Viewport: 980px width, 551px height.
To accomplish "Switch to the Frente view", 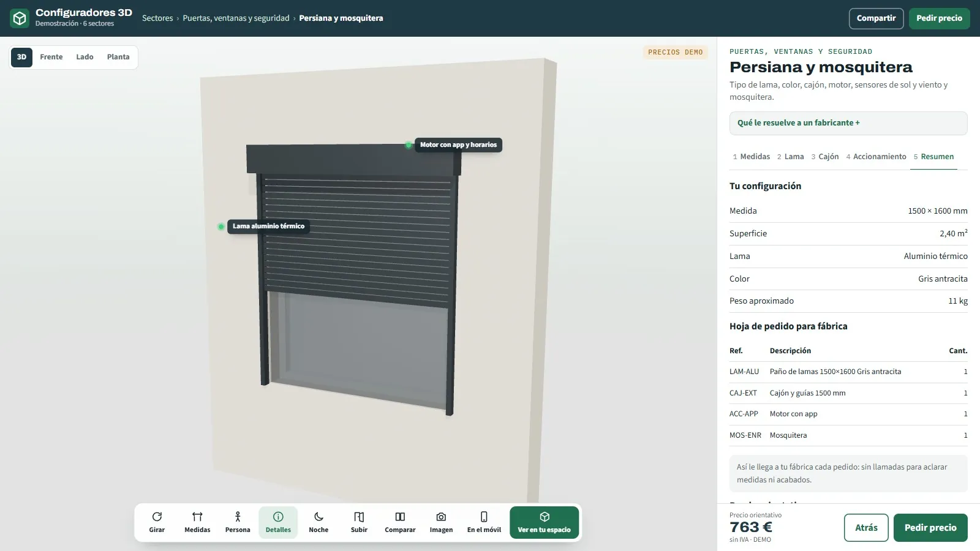I will 51,57.
